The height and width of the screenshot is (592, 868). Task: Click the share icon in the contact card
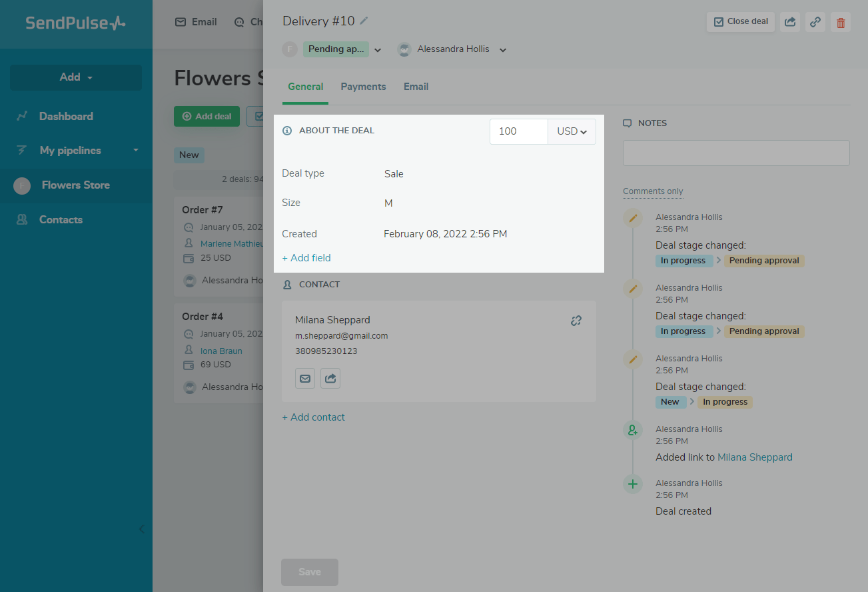330,379
